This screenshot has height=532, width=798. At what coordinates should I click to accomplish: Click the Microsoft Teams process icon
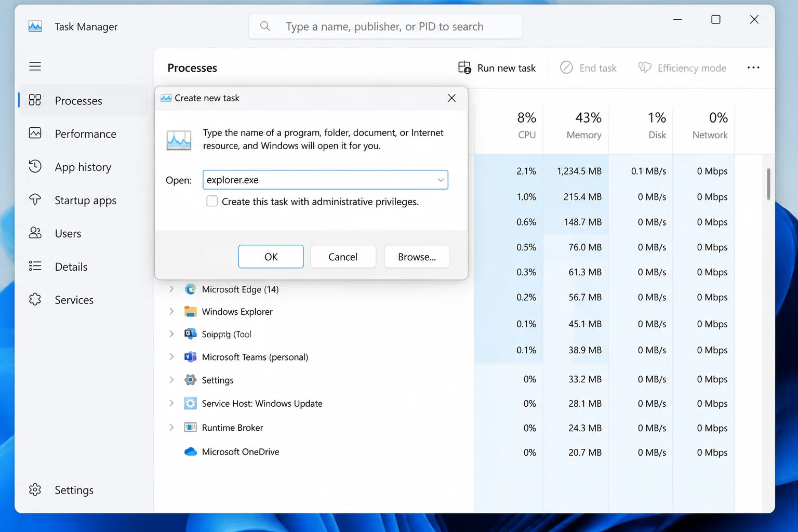tap(190, 357)
